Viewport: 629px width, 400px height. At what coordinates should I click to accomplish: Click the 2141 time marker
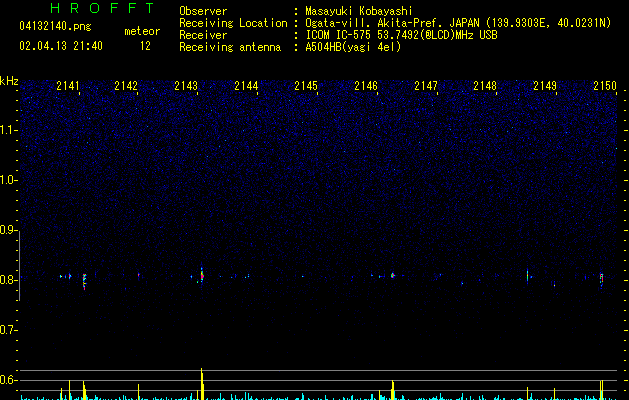pyautogui.click(x=68, y=86)
